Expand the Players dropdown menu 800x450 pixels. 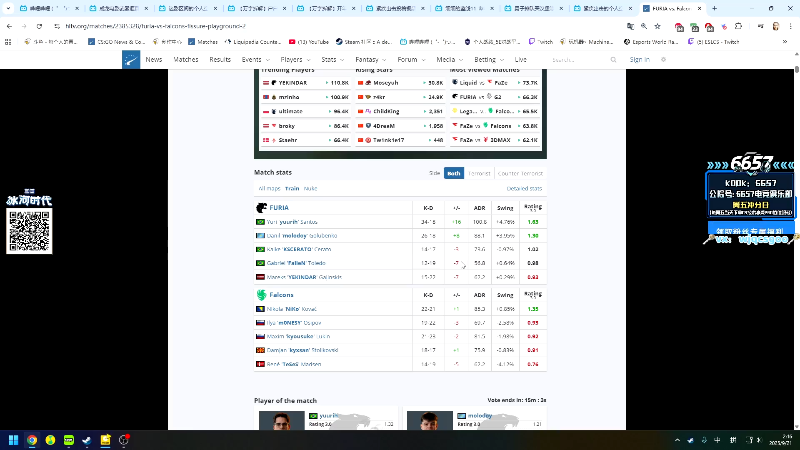(295, 60)
